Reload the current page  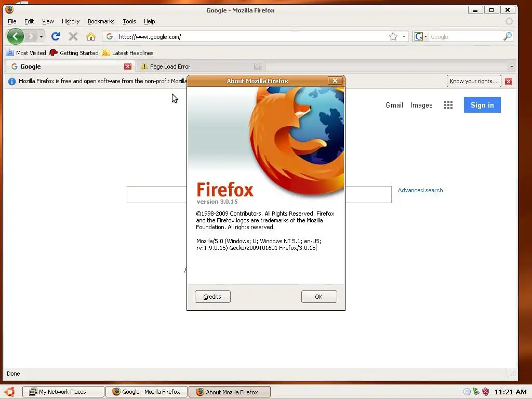(55, 36)
